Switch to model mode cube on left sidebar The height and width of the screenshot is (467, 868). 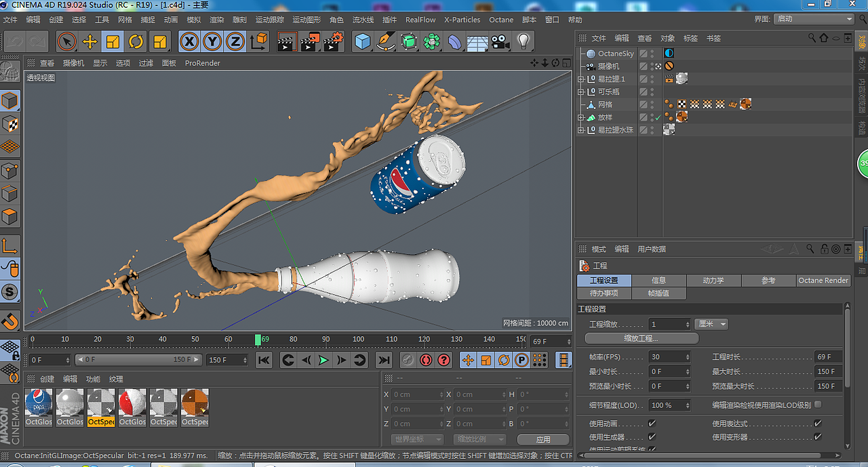(x=9, y=101)
